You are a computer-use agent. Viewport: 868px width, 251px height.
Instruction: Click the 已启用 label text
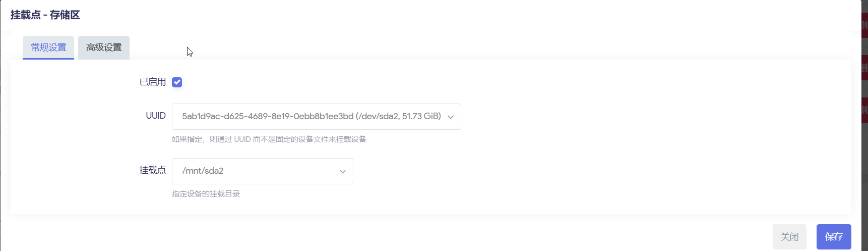153,82
